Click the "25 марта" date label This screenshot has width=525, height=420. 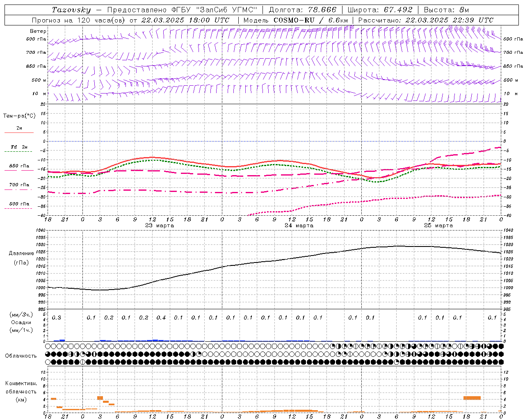click(x=438, y=226)
